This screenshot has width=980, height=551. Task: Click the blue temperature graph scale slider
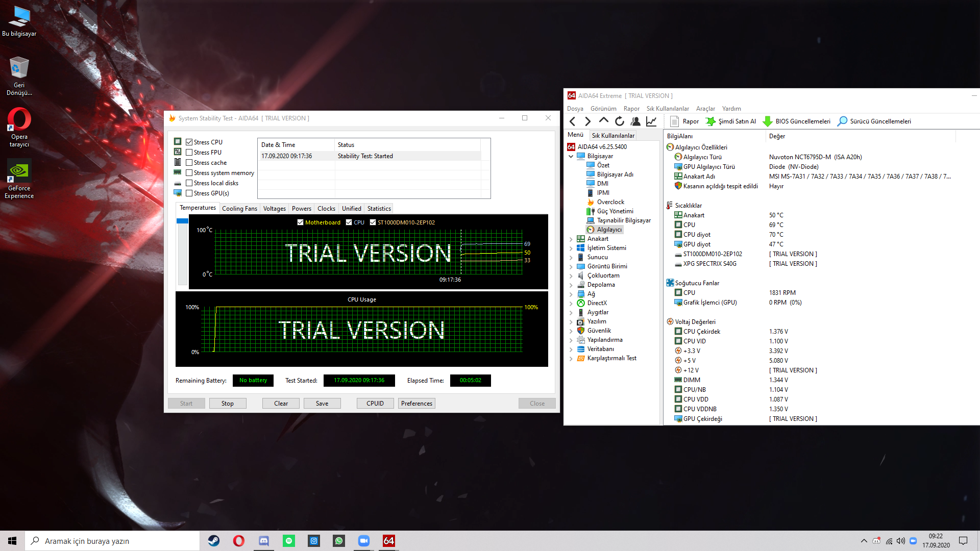click(x=182, y=221)
